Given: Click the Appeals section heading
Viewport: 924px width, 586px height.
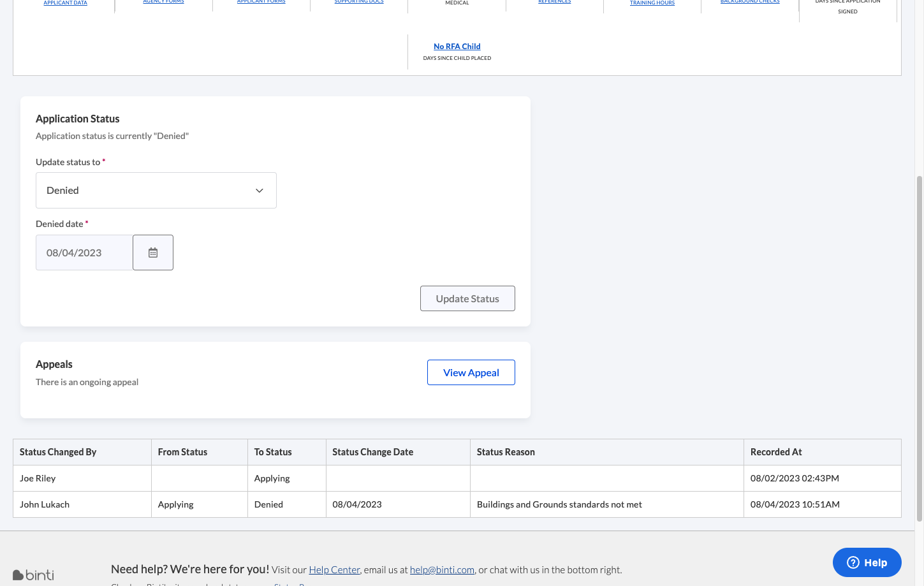Looking at the screenshot, I should 54,364.
